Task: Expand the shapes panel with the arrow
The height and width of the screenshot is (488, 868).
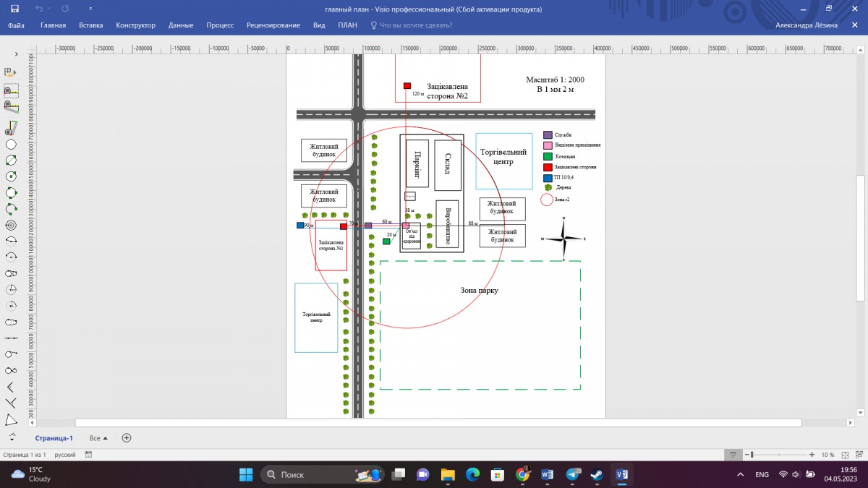Action: (17, 55)
